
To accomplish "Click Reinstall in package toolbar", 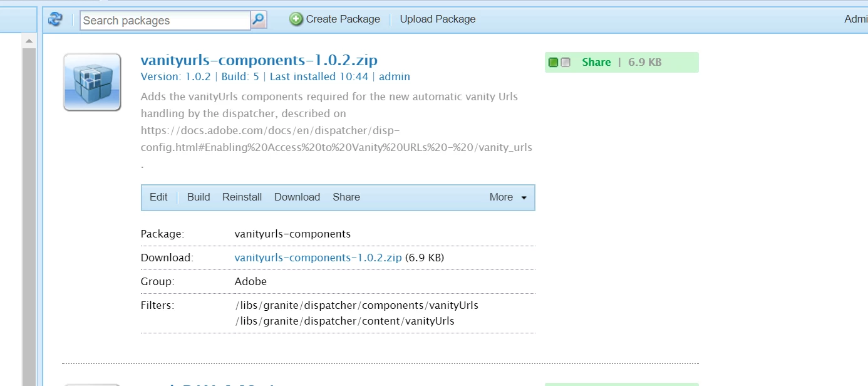I will click(242, 197).
